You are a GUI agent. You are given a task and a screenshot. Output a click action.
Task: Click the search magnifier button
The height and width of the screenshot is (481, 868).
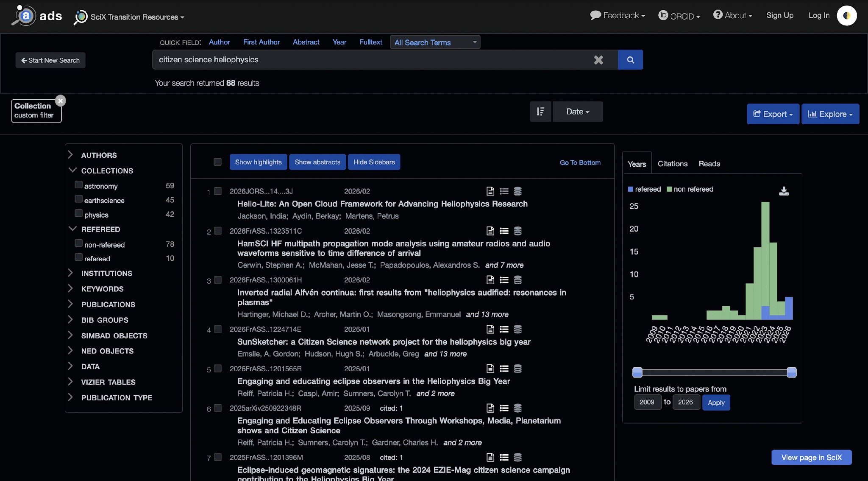(x=630, y=60)
